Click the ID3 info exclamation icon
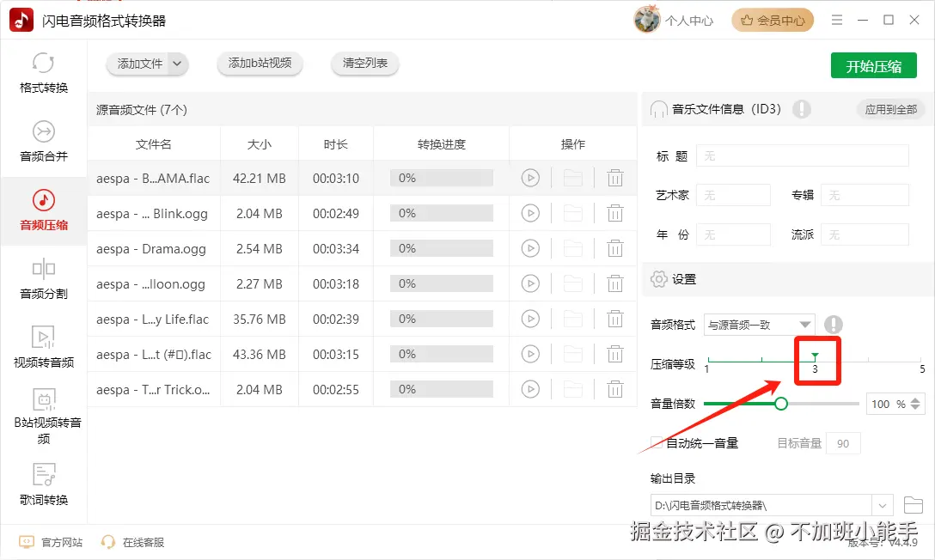This screenshot has height=560, width=935. click(802, 109)
